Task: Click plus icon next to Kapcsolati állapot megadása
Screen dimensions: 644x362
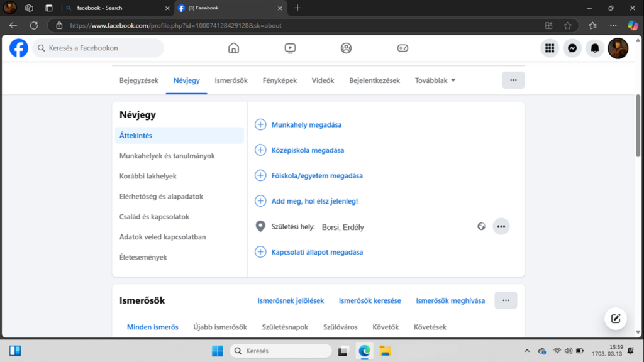Action: 260,251
